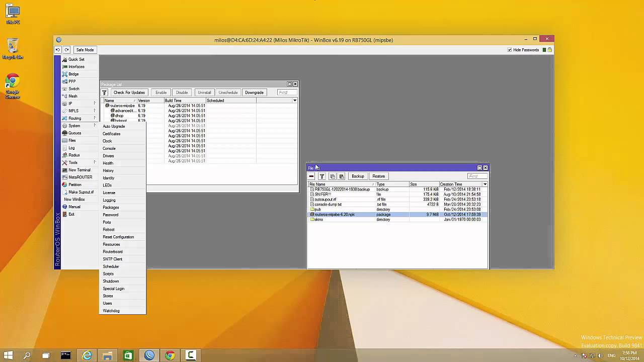
Task: Sort File List by Size column
Action: tap(423, 185)
